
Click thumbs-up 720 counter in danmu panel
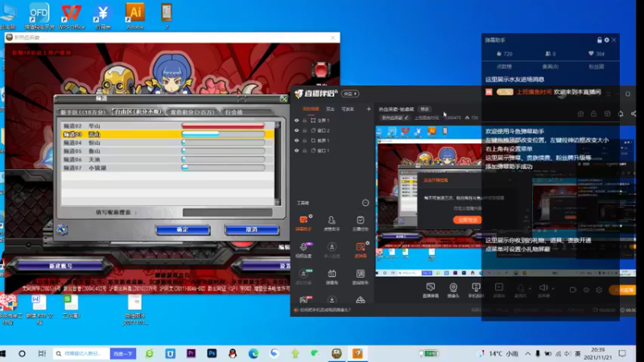505,54
